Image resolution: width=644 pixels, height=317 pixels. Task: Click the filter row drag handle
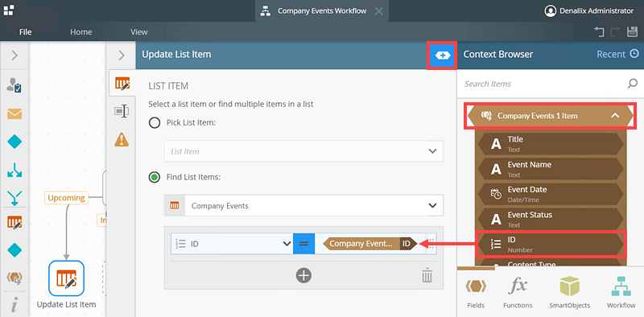click(431, 244)
